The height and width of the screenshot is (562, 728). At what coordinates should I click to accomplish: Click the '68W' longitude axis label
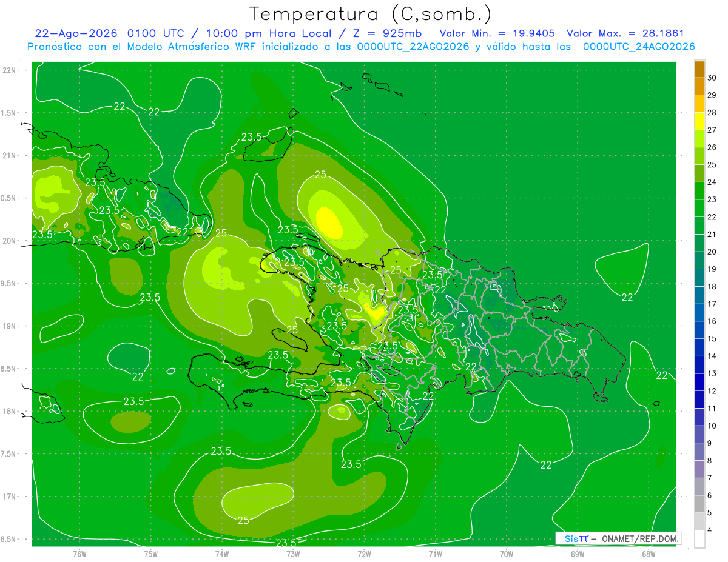coord(649,554)
